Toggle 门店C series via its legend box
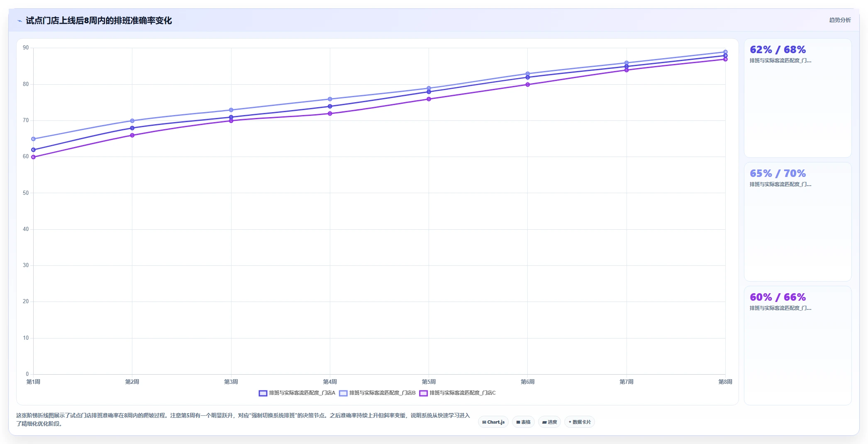The image size is (868, 444). [423, 393]
